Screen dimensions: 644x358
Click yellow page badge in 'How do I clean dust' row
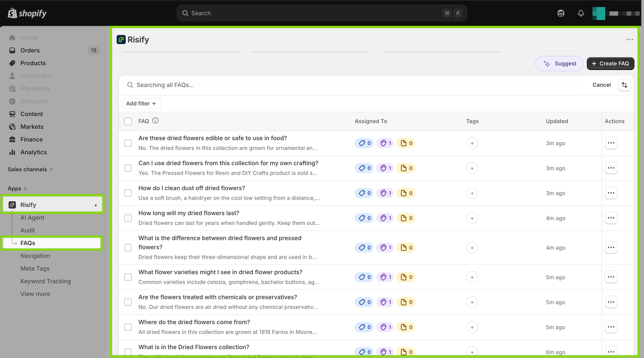[406, 193]
